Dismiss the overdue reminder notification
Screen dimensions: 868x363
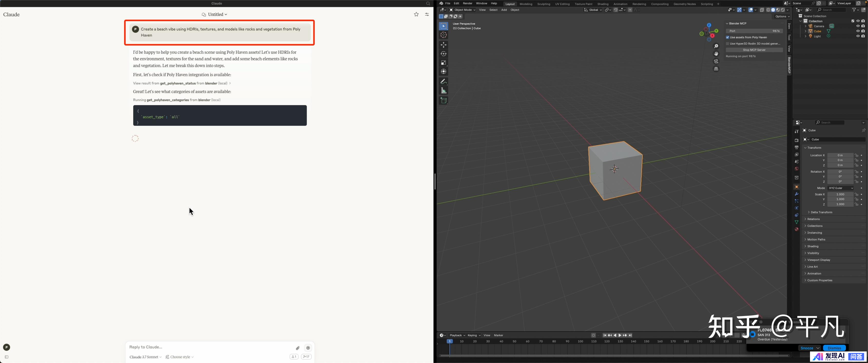point(834,348)
